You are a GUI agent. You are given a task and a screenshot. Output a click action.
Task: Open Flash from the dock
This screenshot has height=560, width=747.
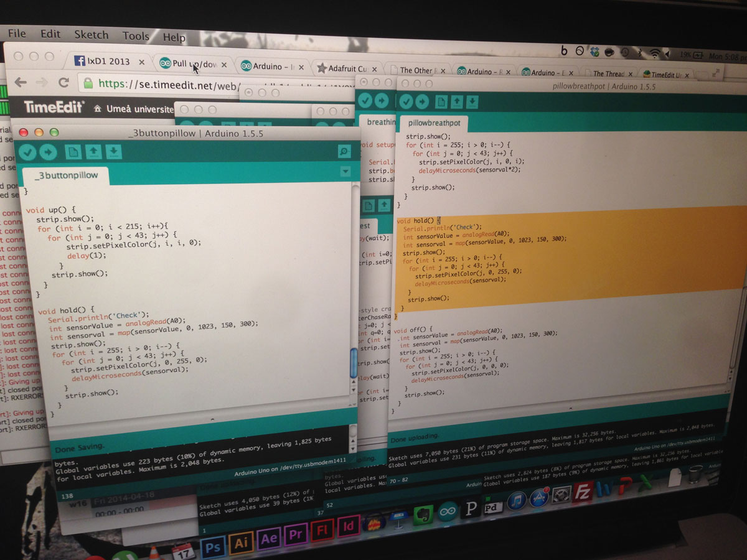[x=323, y=530]
